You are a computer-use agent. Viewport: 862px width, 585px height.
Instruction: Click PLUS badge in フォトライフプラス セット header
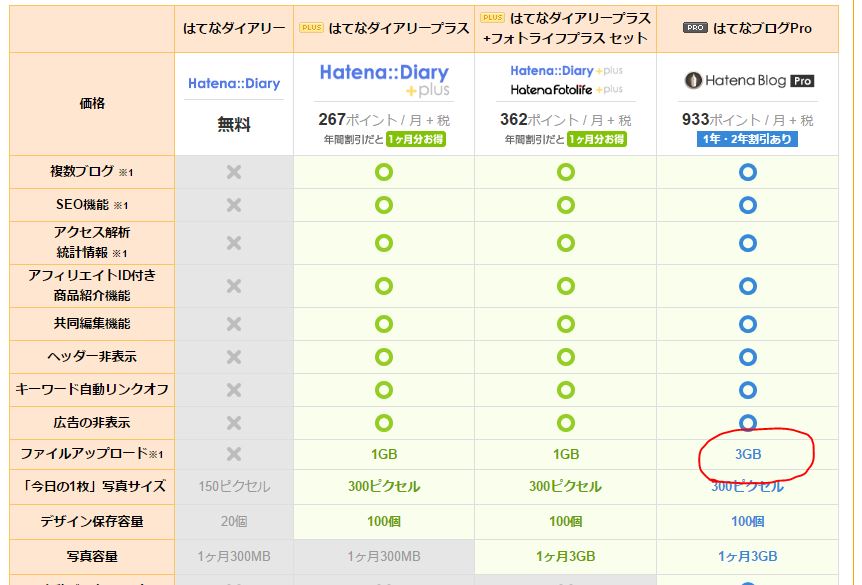[x=493, y=18]
